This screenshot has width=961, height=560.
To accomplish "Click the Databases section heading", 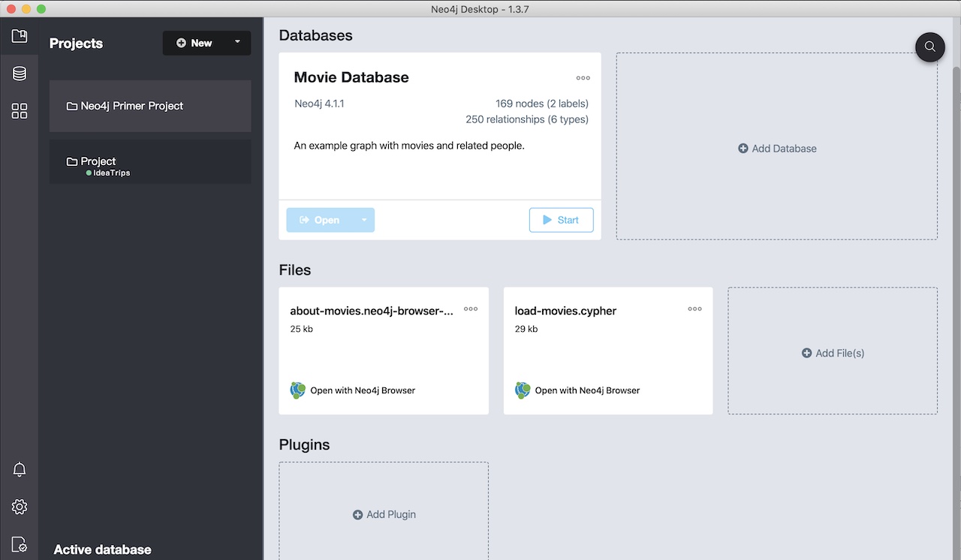I will pyautogui.click(x=315, y=35).
